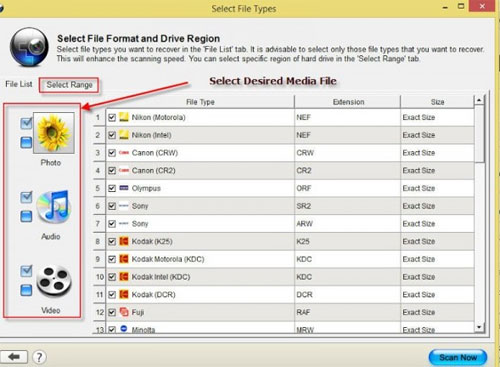Sort by File Type column header
This screenshot has width=500, height=367.
pos(200,102)
